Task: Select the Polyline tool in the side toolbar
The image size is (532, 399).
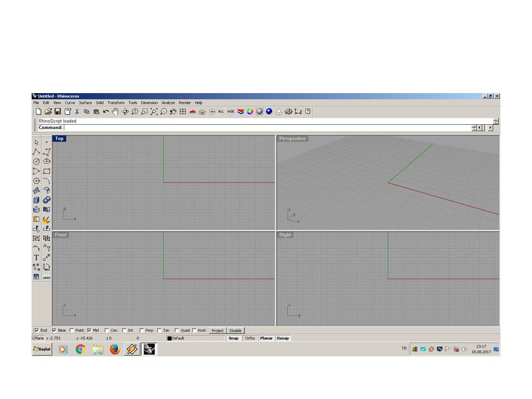Action: pyautogui.click(x=37, y=152)
